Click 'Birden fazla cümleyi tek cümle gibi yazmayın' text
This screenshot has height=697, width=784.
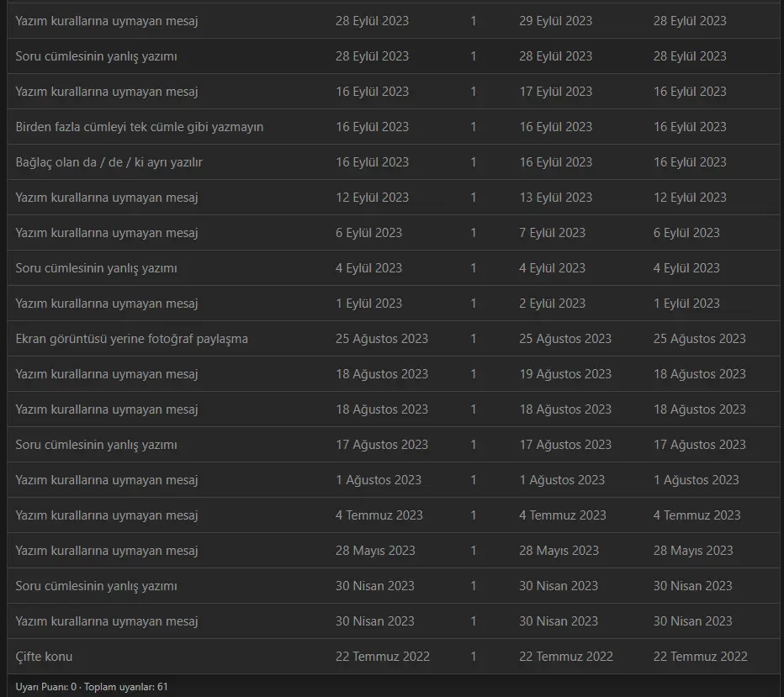[139, 127]
